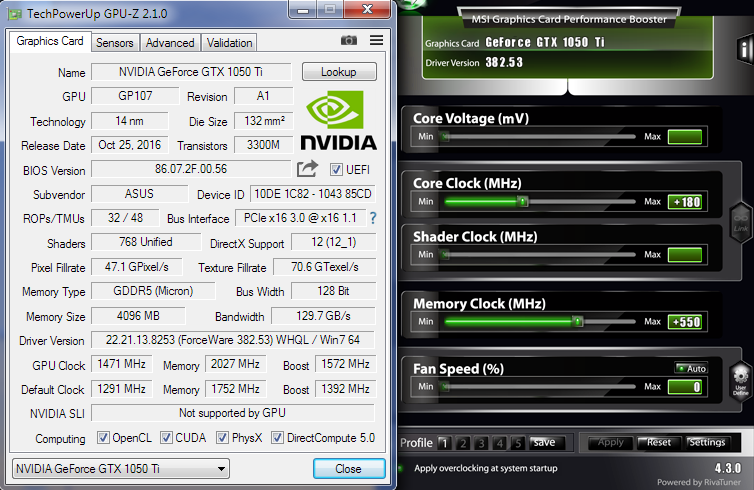Click the Lookup button
Image resolution: width=754 pixels, height=490 pixels.
pos(339,72)
